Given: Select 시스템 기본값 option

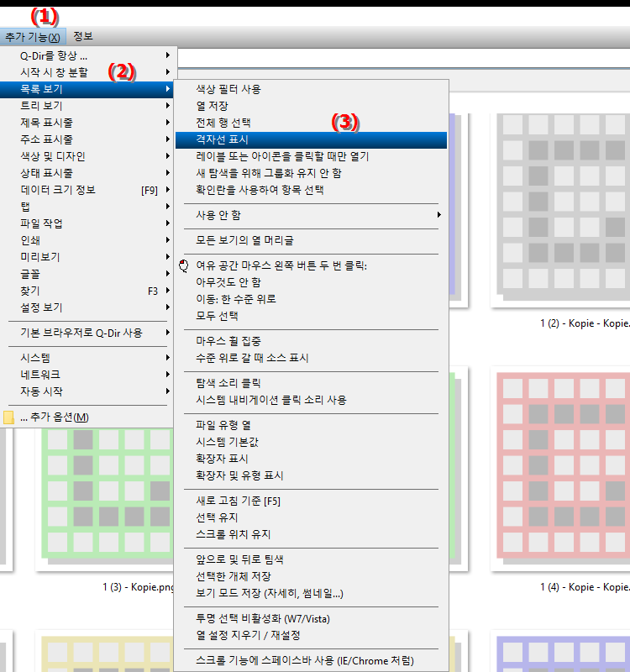Looking at the screenshot, I should (x=311, y=442).
